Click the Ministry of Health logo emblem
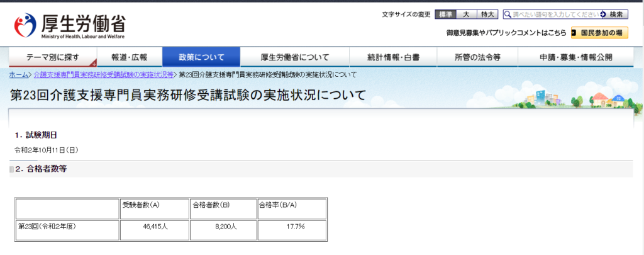 coord(26,26)
